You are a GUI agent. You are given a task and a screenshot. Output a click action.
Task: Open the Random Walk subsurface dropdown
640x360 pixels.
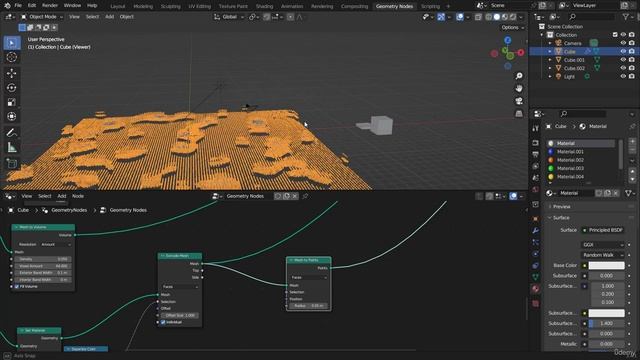click(603, 255)
